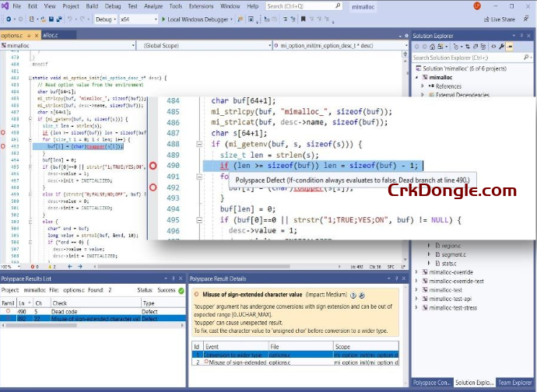Screen dimensions: 537x392
Task: Click the Visual Studio logo icon
Action: tap(6, 5)
